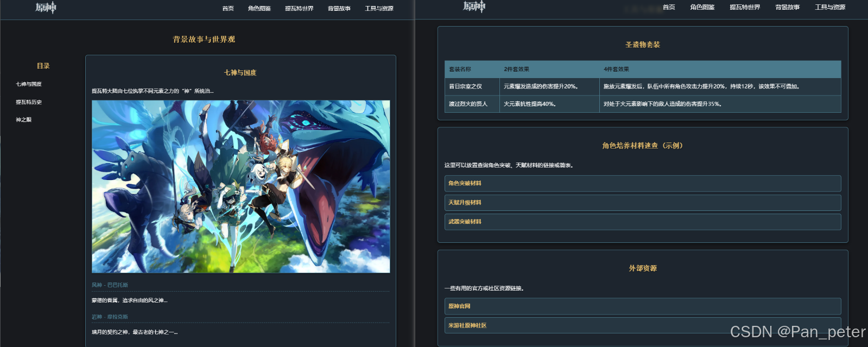Click the 背景故事与世界观 page title
Image resolution: width=868 pixels, height=347 pixels.
(204, 39)
